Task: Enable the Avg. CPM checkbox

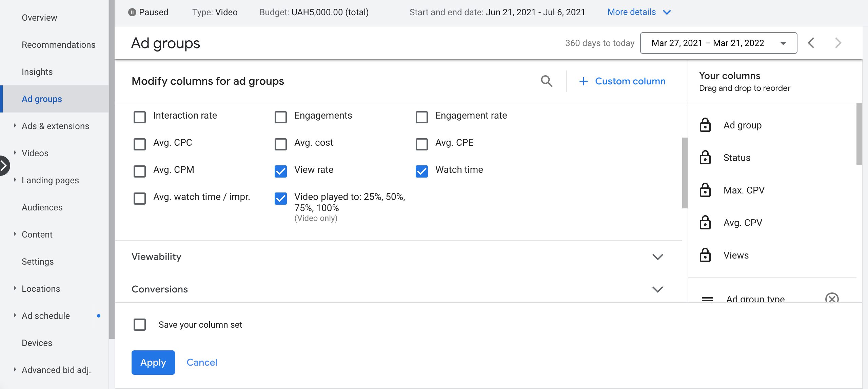Action: tap(140, 171)
